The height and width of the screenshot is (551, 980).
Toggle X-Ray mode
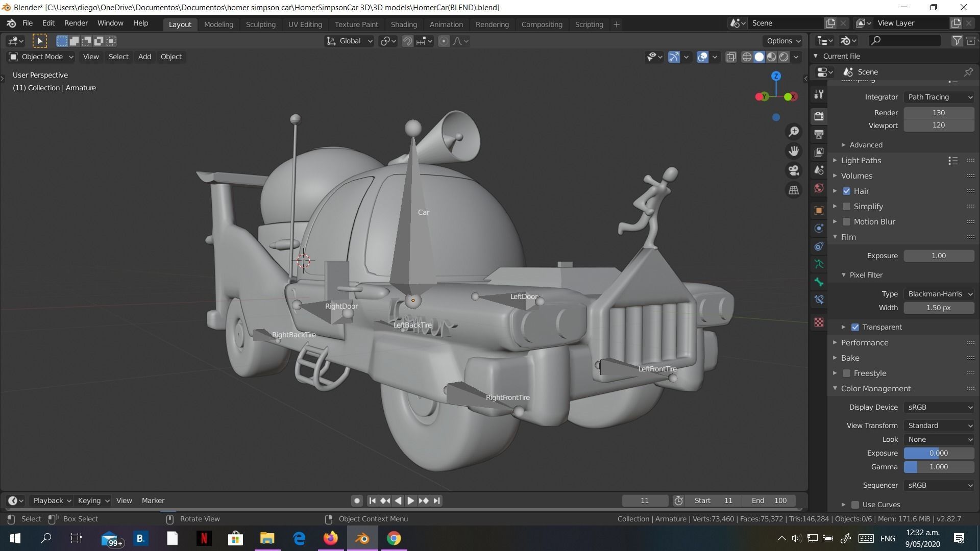click(731, 57)
